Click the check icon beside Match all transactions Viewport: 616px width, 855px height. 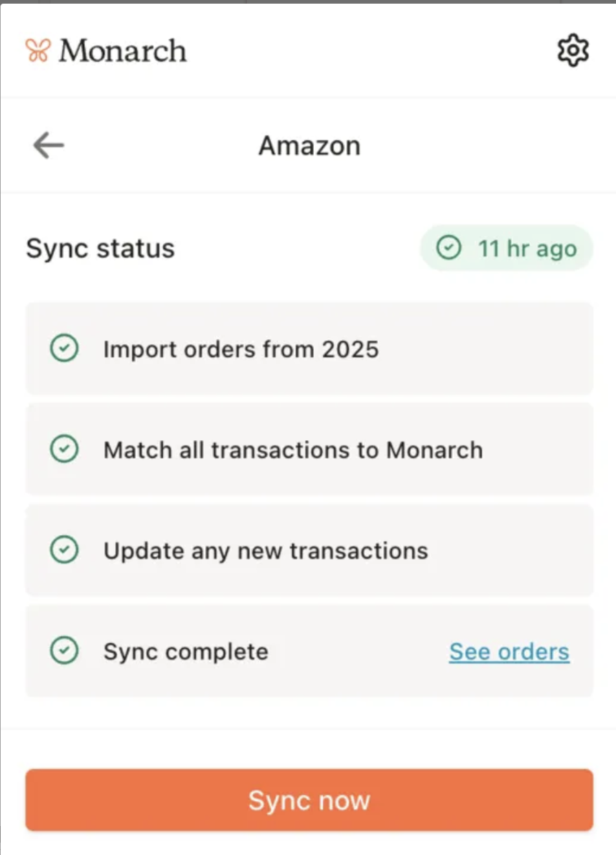(65, 450)
